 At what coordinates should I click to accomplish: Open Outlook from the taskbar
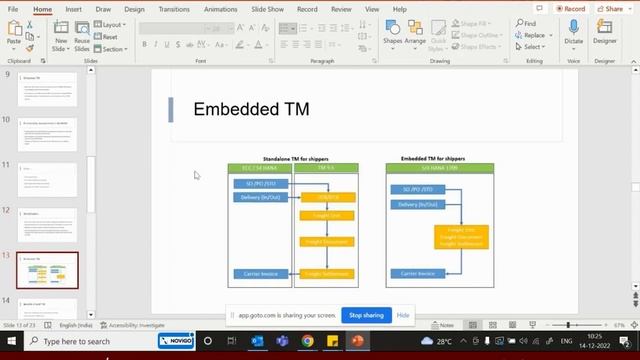[257, 341]
